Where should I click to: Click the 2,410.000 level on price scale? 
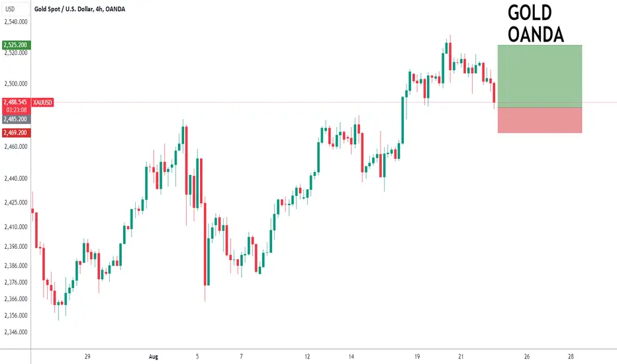coord(16,227)
